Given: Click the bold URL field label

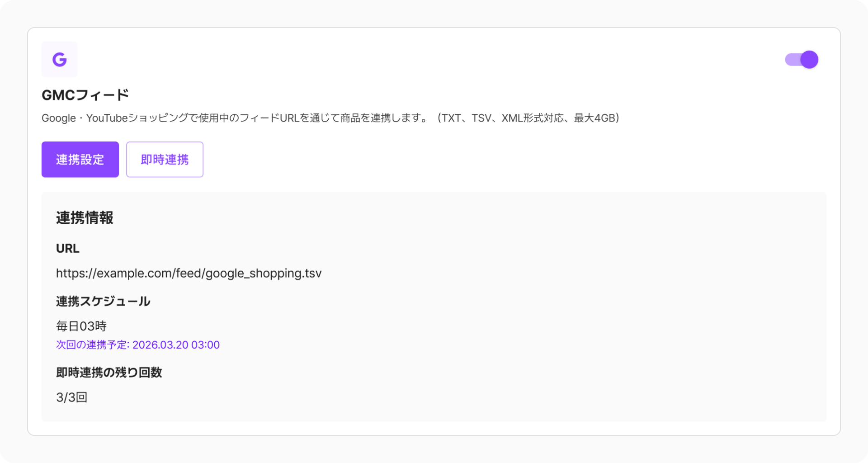Looking at the screenshot, I should click(67, 249).
